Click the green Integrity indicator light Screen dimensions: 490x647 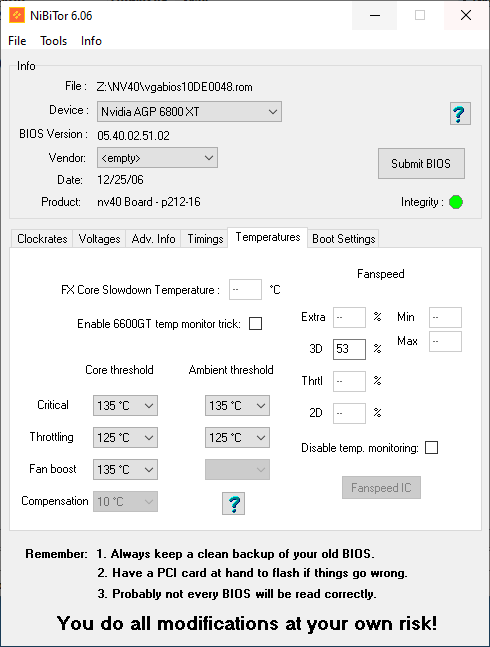(x=456, y=202)
